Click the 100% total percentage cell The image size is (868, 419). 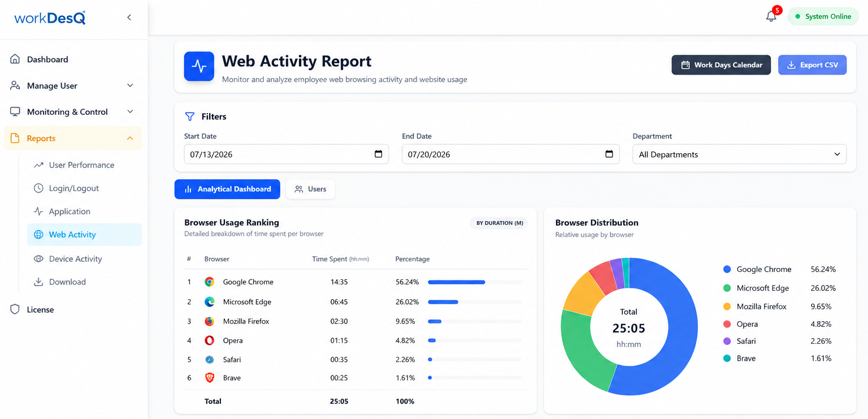[405, 401]
